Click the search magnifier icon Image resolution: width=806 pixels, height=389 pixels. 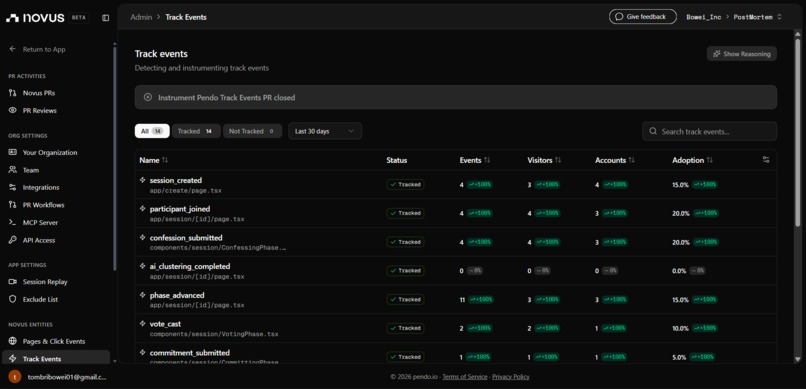(653, 131)
